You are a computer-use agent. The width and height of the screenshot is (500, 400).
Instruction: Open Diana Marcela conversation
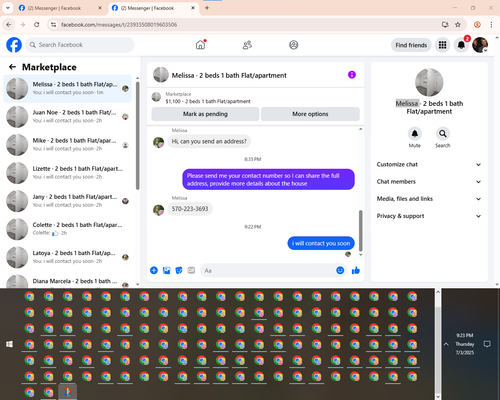tap(68, 281)
